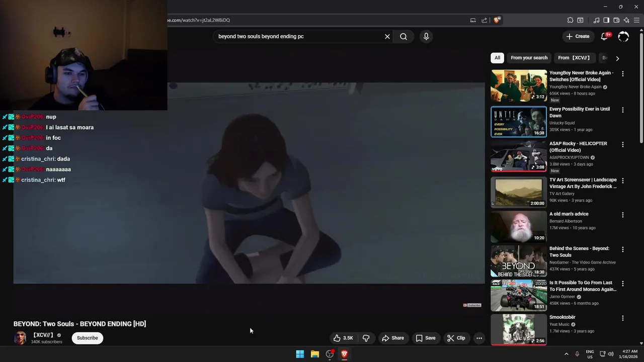The image size is (644, 362).
Task: Open the Monaco race video thumbnail
Action: pos(519,295)
